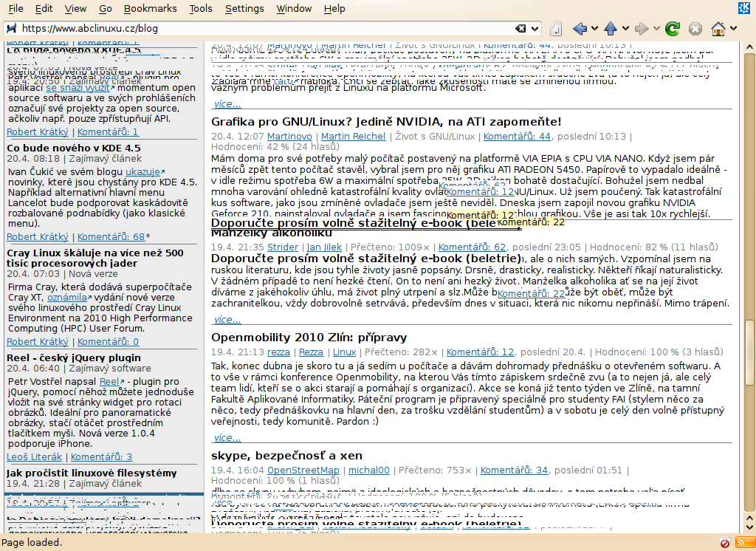
Task: Open the 'Komentářů: 0' comments link
Action: click(108, 341)
